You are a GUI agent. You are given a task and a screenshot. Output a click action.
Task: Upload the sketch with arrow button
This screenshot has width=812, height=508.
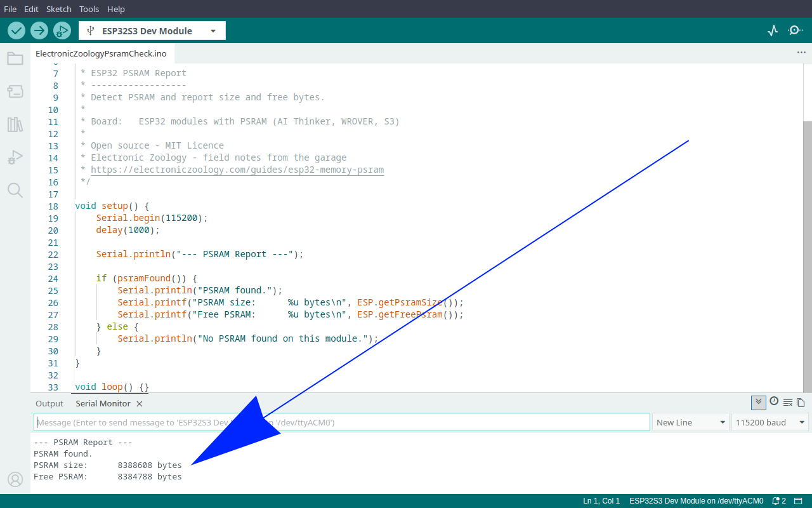(39, 30)
